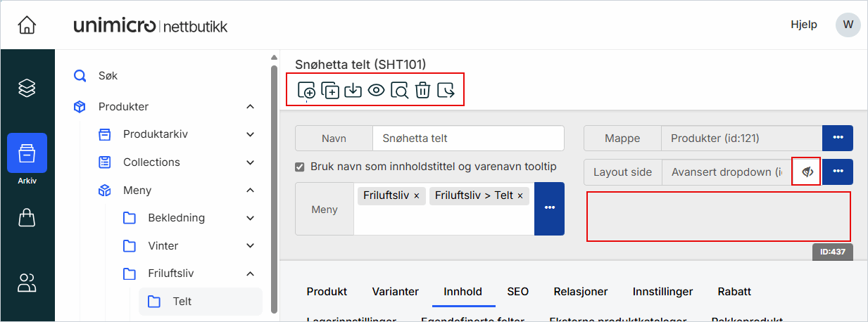Click the magnifier preview search icon

(399, 90)
